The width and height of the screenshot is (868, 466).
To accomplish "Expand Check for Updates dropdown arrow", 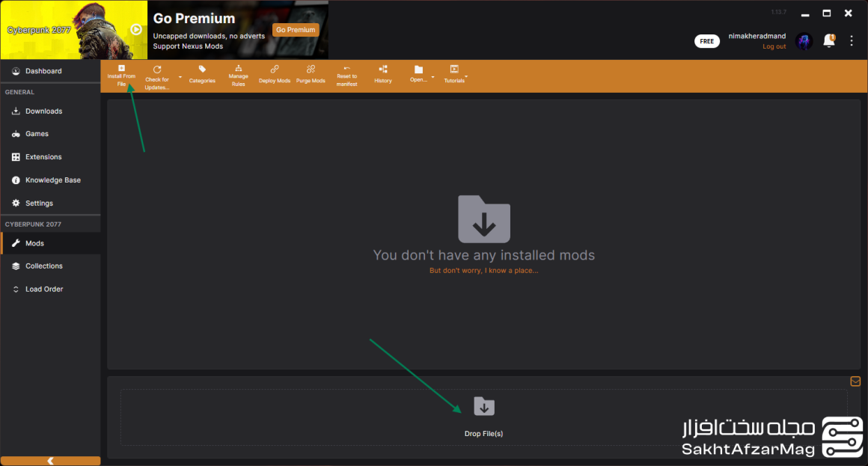I will [180, 77].
